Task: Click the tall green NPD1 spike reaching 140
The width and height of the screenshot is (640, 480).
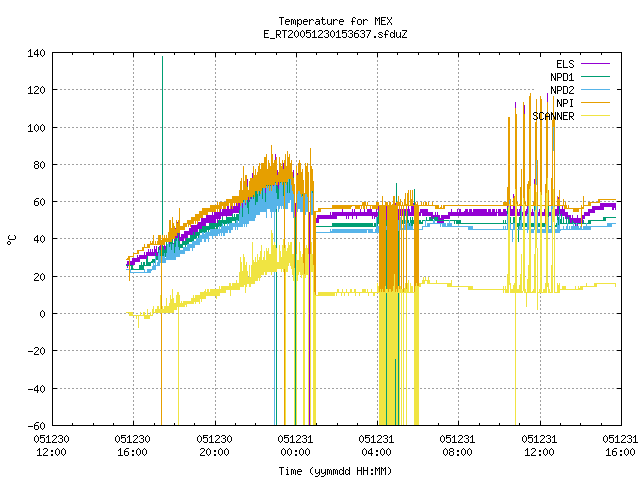Action: (x=162, y=147)
